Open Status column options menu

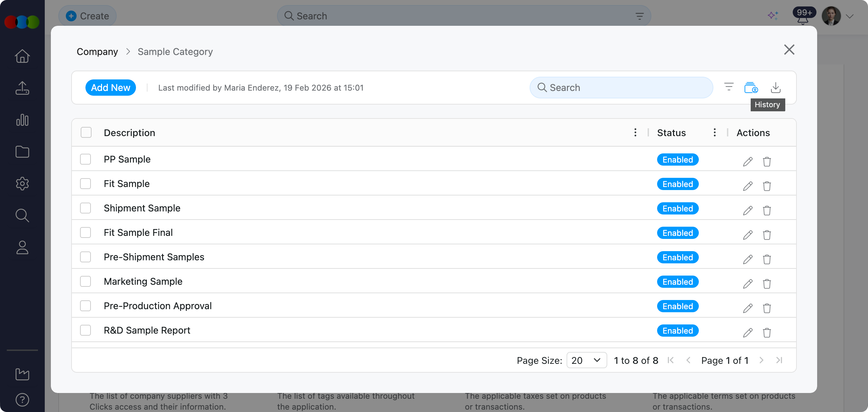(714, 132)
